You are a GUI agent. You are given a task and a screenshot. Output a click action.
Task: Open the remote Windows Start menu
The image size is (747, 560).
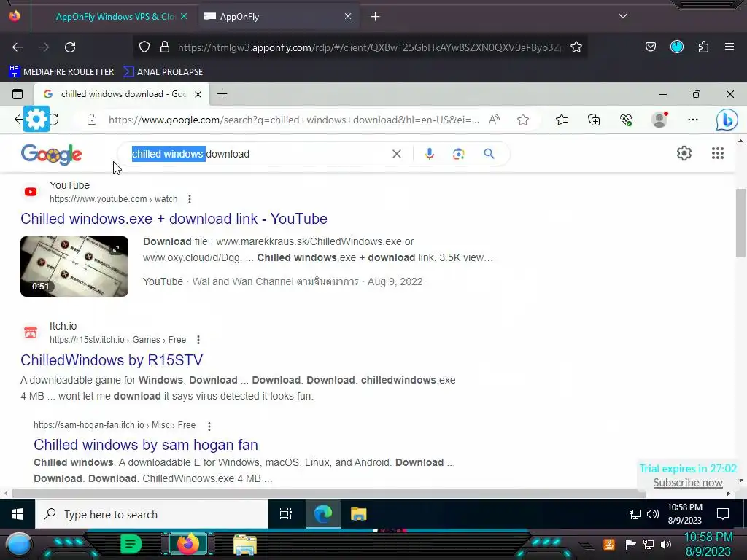tap(18, 514)
